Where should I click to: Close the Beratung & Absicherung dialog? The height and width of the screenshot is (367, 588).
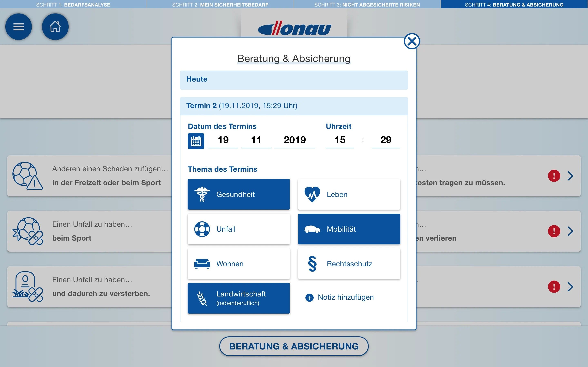coord(412,41)
